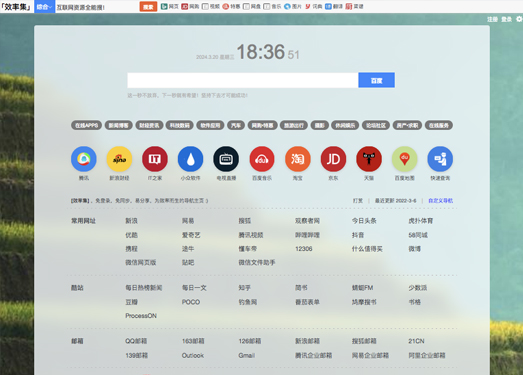Open the 摄影 category tab
Viewport: 523px width, 375px height.
[320, 125]
